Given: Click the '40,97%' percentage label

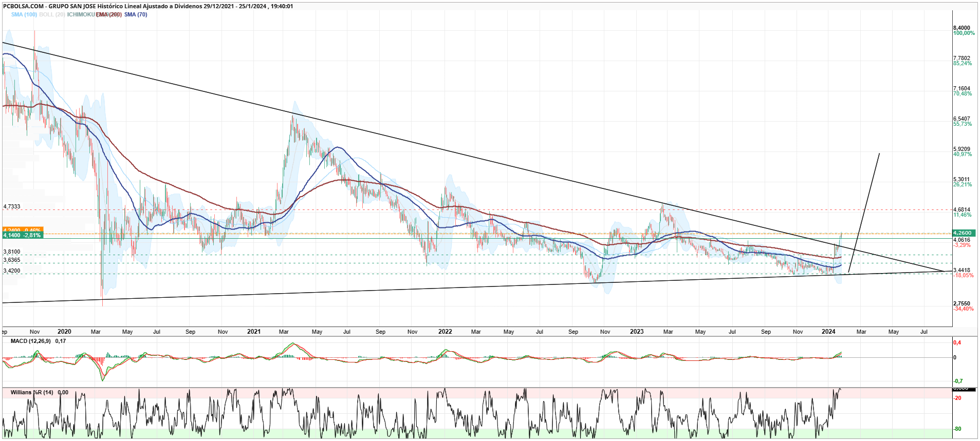Looking at the screenshot, I should click(x=963, y=155).
